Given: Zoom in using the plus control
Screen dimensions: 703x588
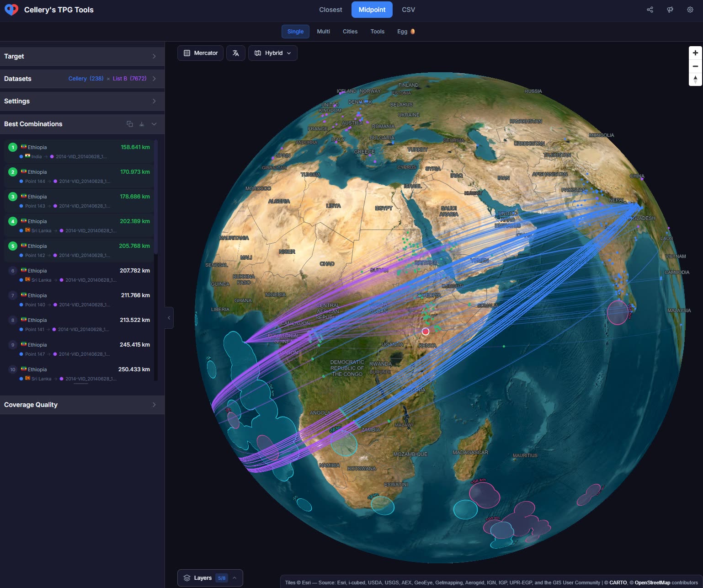Looking at the screenshot, I should [695, 52].
